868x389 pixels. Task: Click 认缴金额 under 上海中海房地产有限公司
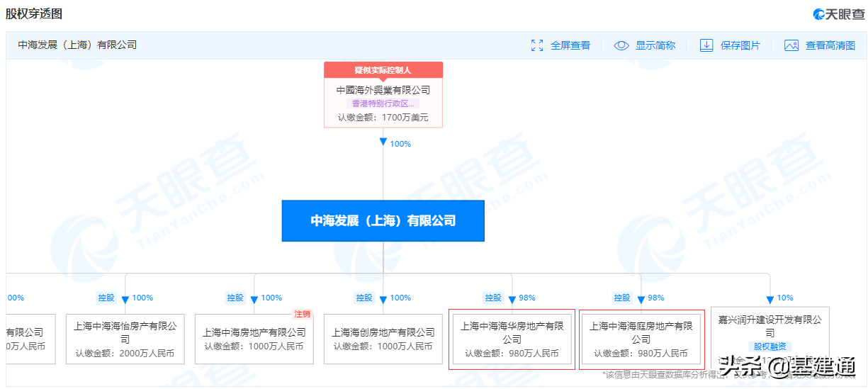254,346
